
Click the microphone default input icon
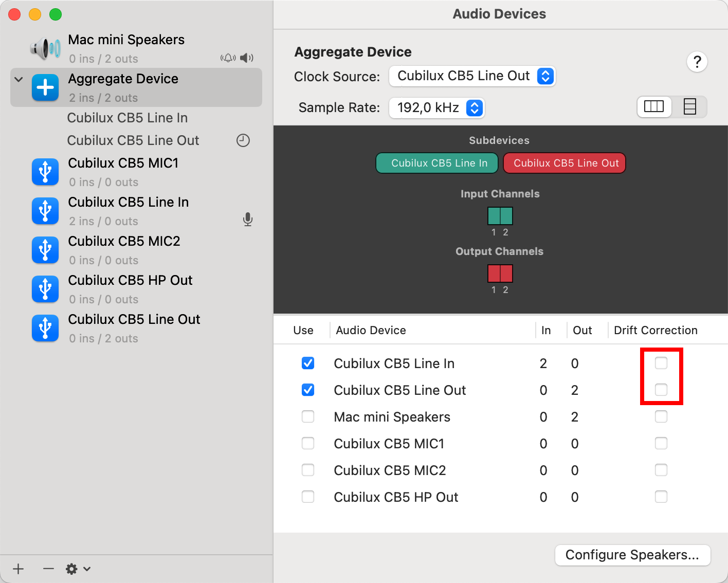(x=248, y=220)
